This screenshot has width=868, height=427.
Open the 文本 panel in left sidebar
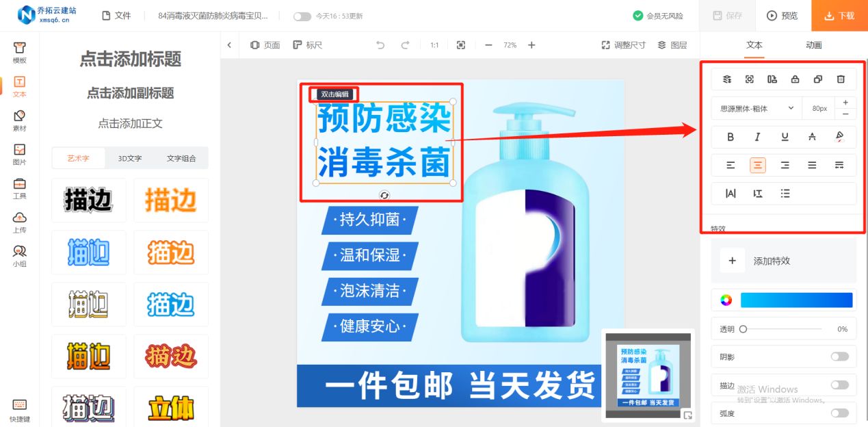[19, 85]
